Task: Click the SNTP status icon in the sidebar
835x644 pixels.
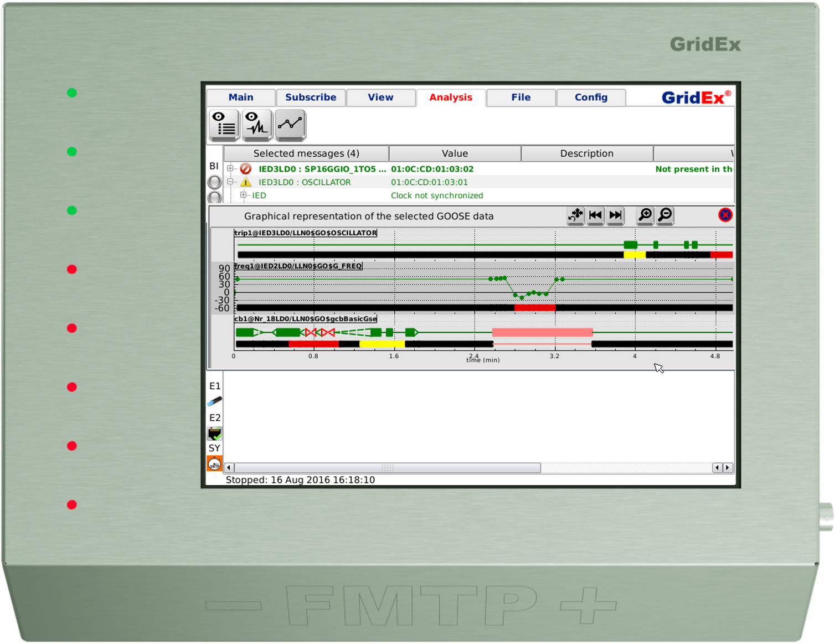Action: [214, 463]
